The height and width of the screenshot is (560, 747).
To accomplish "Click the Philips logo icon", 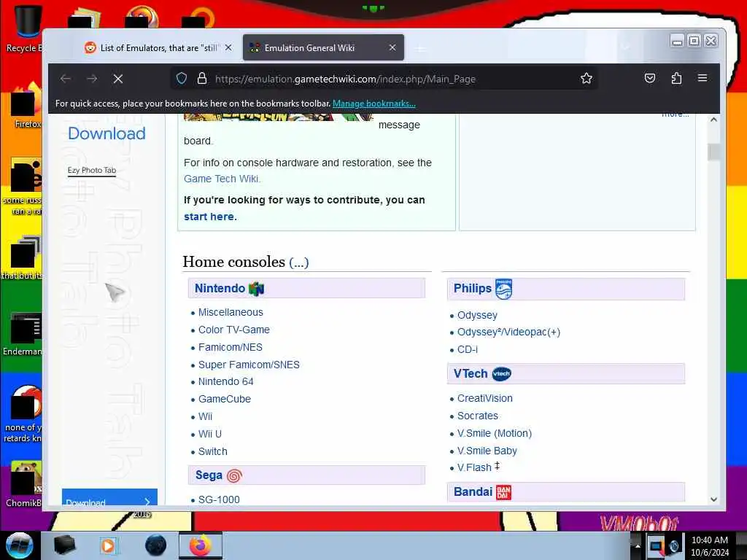I will 503,289.
